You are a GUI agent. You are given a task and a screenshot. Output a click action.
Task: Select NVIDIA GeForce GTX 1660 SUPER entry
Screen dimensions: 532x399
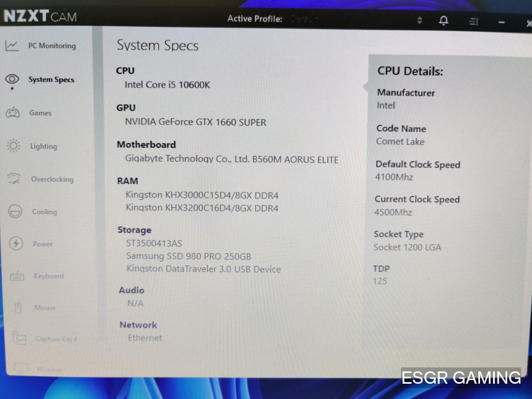(x=196, y=122)
